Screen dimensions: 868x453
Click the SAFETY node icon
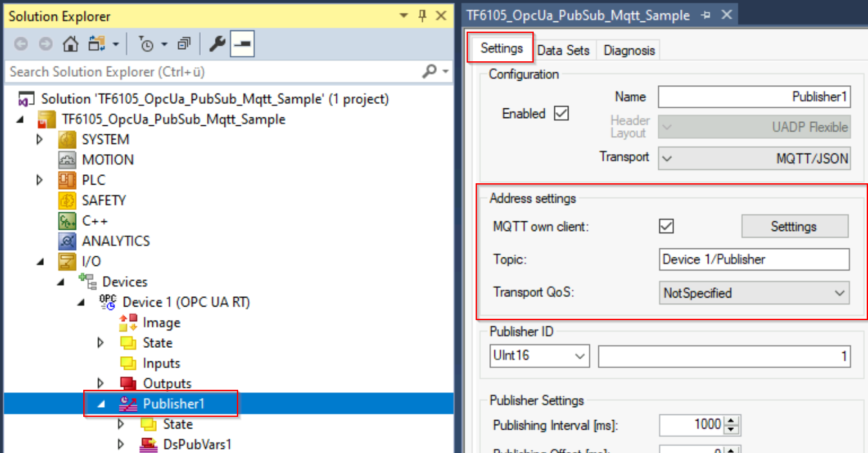pos(67,201)
